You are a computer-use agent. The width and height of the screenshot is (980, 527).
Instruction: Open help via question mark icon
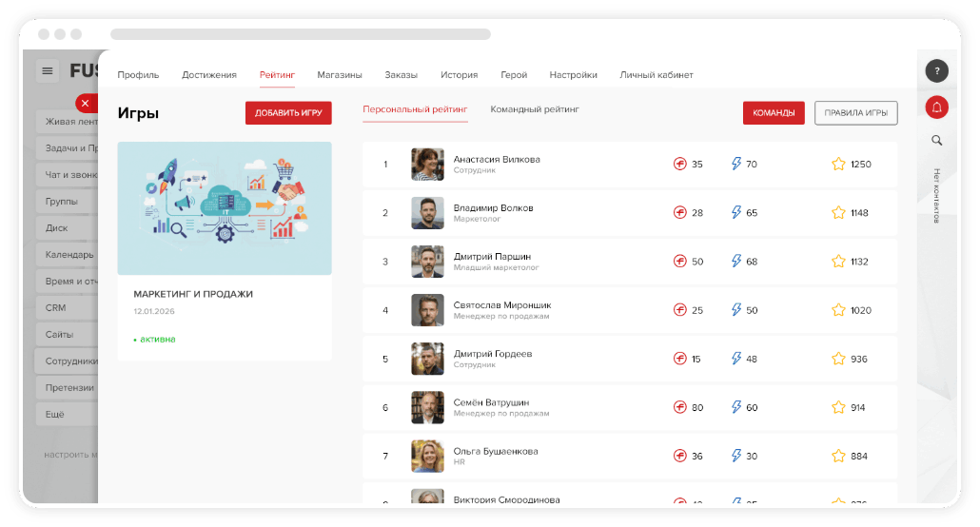(x=936, y=71)
